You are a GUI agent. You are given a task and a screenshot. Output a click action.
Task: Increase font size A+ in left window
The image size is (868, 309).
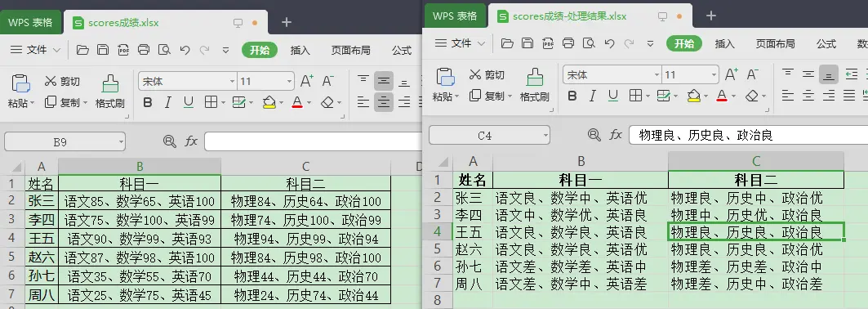click(307, 82)
